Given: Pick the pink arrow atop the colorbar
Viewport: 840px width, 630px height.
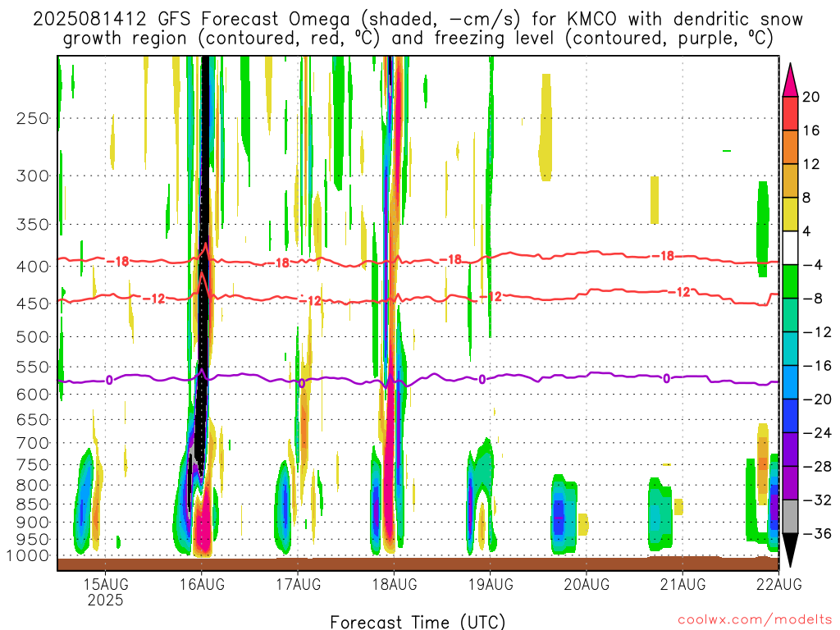Looking at the screenshot, I should tap(790, 80).
